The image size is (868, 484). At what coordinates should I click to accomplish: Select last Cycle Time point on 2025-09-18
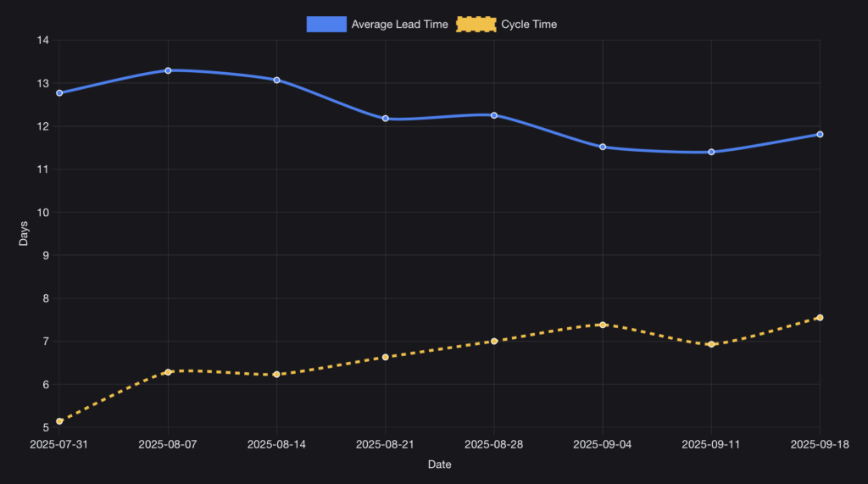[820, 318]
